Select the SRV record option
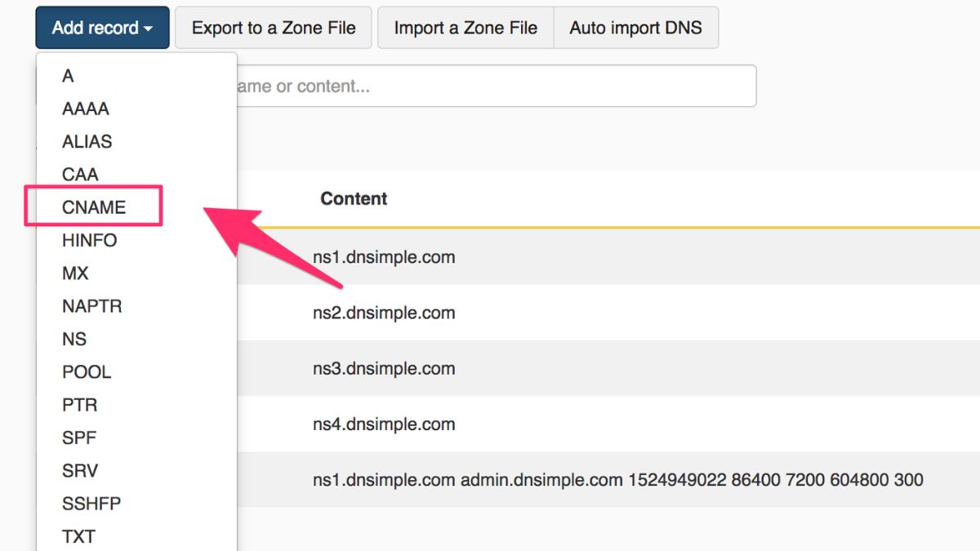Image resolution: width=980 pixels, height=551 pixels. coord(80,471)
